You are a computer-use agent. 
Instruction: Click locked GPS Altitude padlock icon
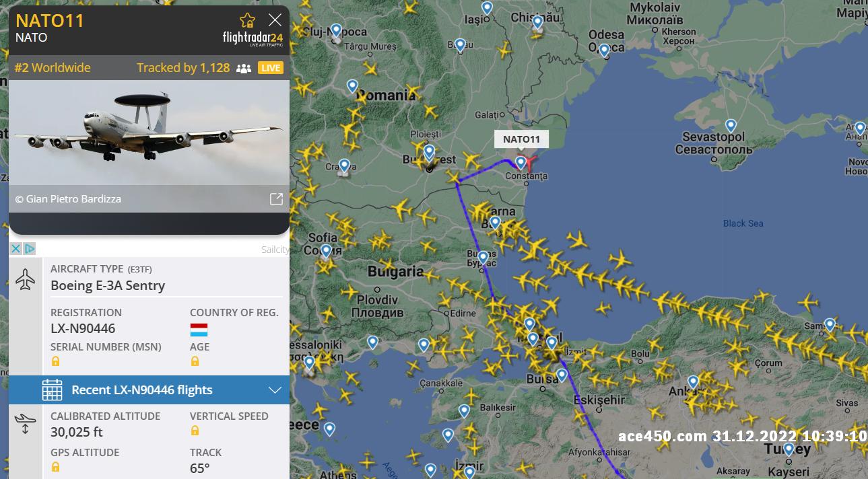55,467
